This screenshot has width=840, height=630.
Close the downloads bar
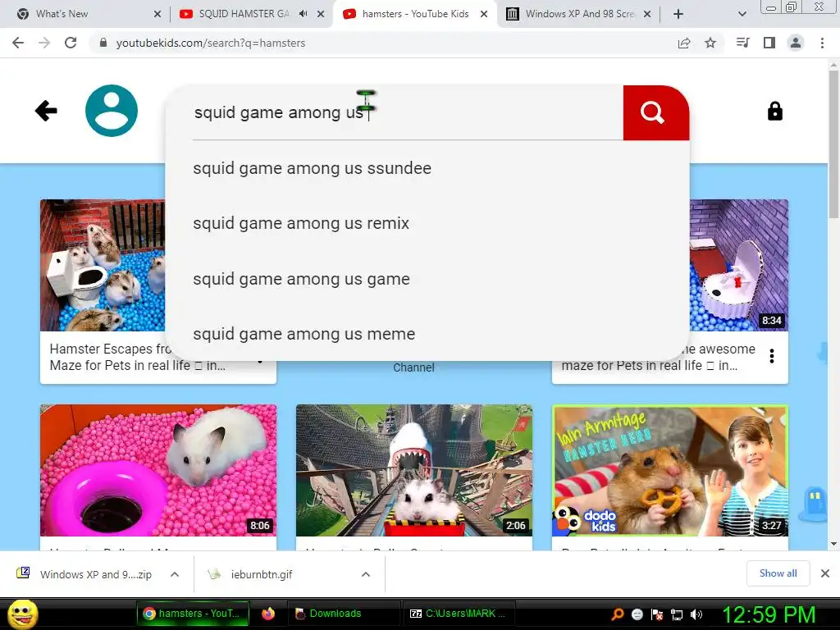pyautogui.click(x=825, y=573)
